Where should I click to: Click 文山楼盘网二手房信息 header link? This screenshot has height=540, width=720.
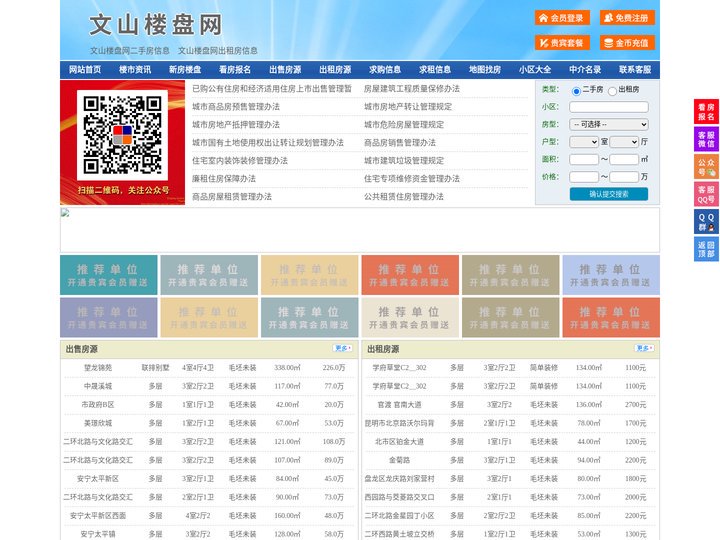click(130, 51)
